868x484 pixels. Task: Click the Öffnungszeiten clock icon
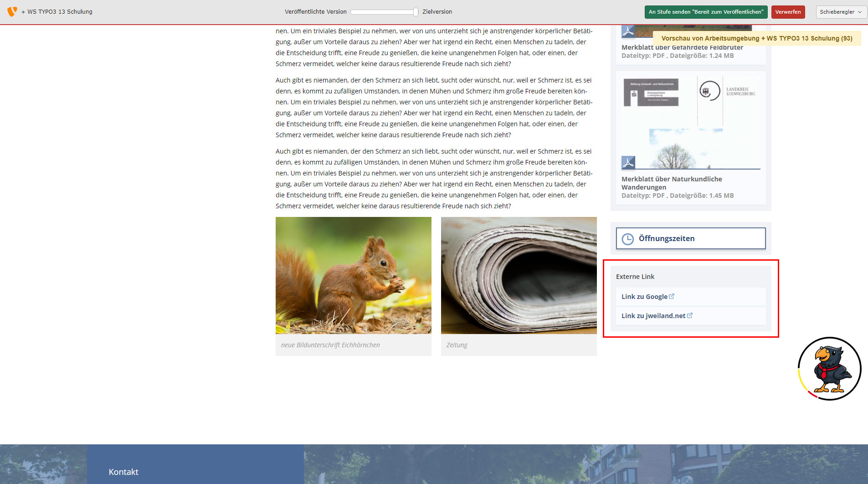click(627, 239)
